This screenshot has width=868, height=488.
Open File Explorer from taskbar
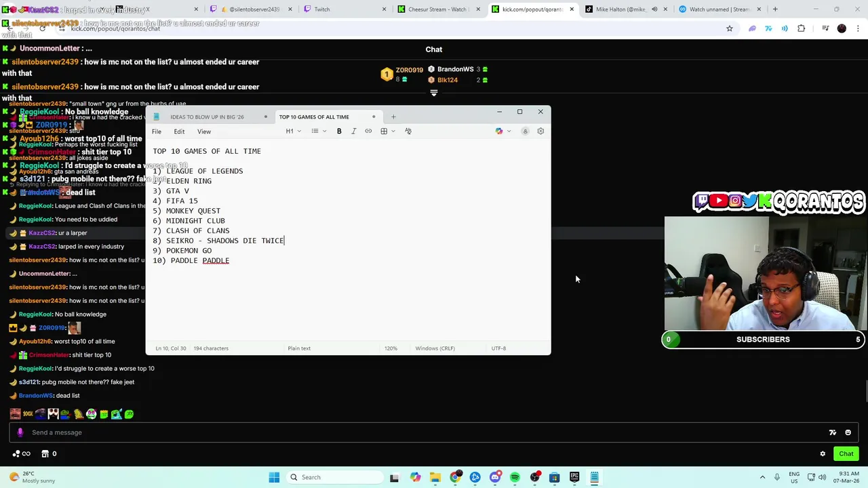coord(435,477)
